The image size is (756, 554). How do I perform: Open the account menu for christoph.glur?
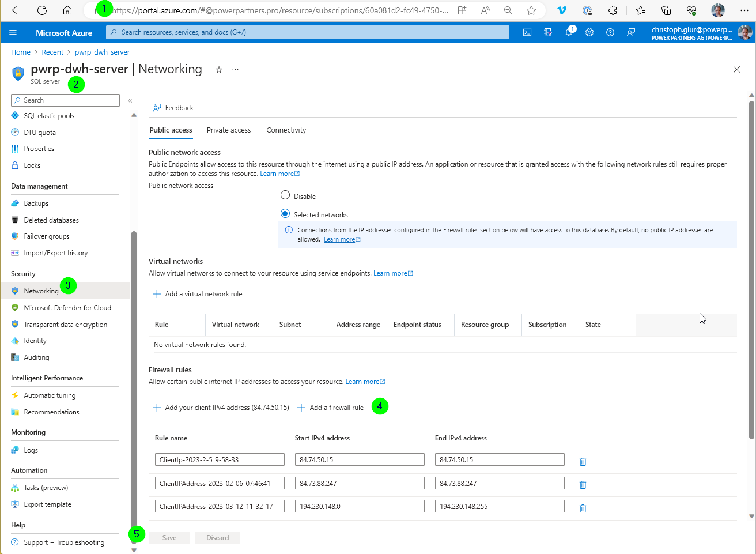point(701,33)
